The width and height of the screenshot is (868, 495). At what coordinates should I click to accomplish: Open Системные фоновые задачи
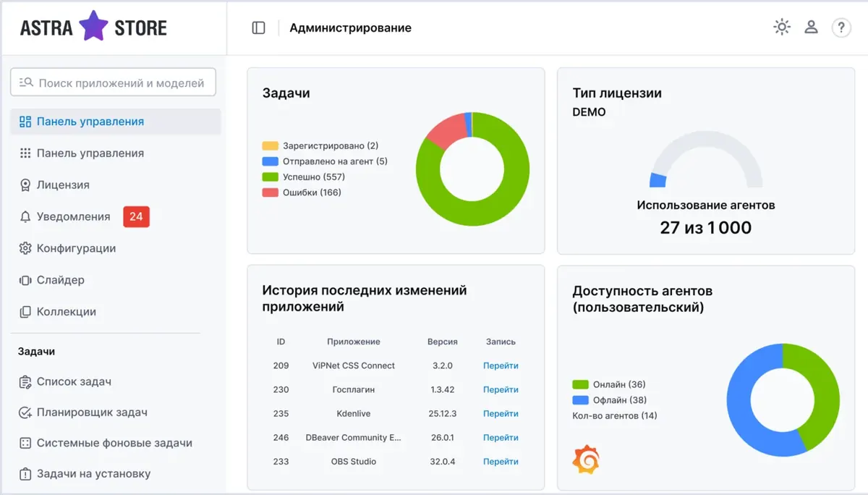[116, 443]
